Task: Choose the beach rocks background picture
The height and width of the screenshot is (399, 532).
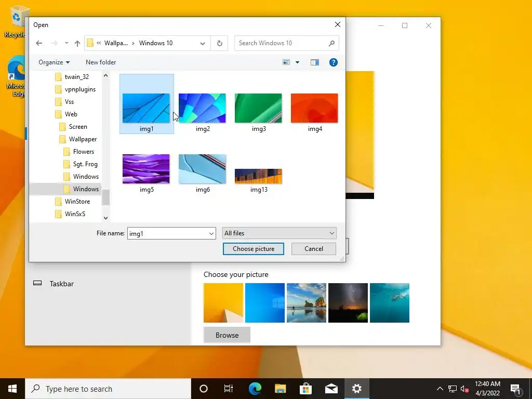Action: (x=307, y=303)
